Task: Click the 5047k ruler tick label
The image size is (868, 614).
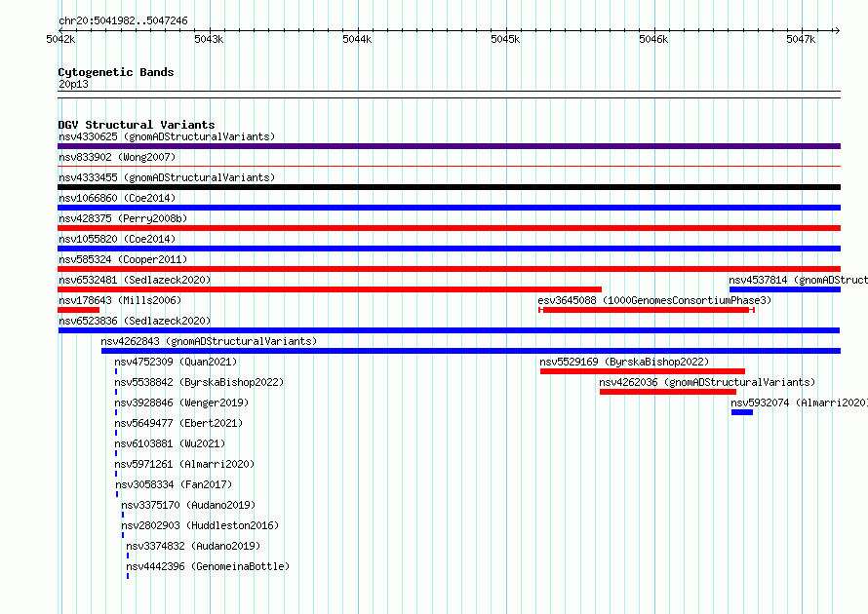Action: click(801, 39)
